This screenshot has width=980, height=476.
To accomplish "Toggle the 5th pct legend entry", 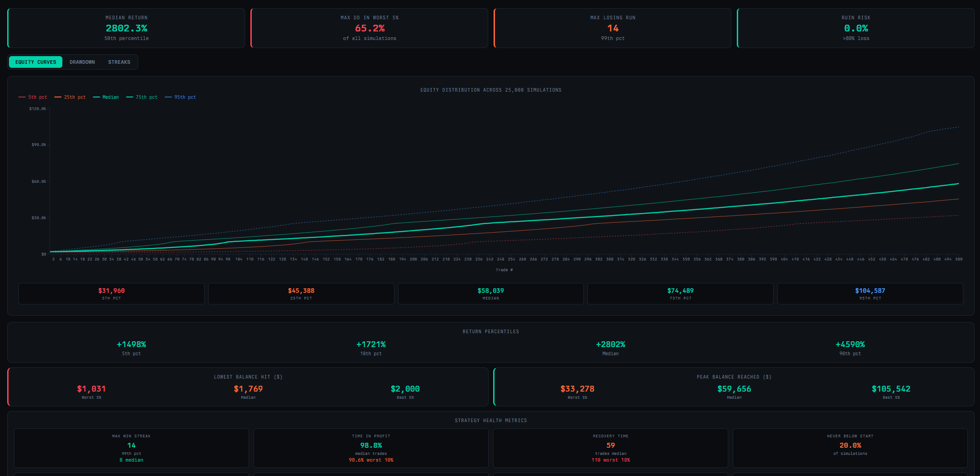I will pyautogui.click(x=33, y=97).
